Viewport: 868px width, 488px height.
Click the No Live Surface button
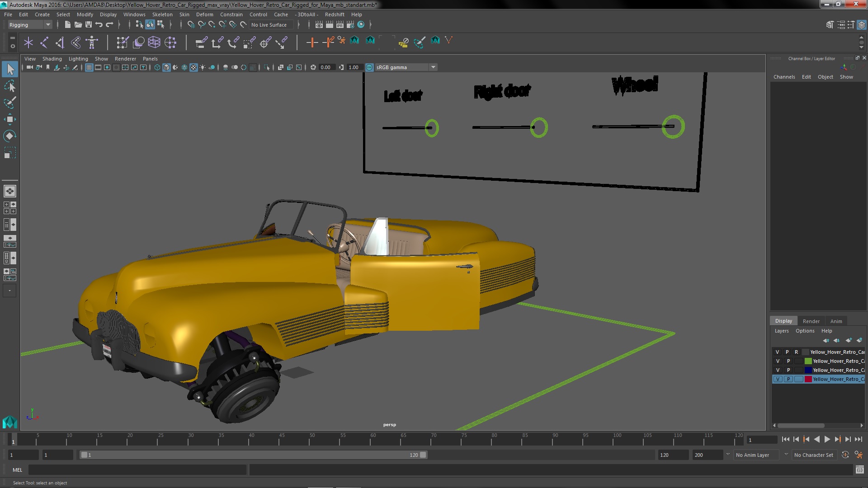click(269, 25)
